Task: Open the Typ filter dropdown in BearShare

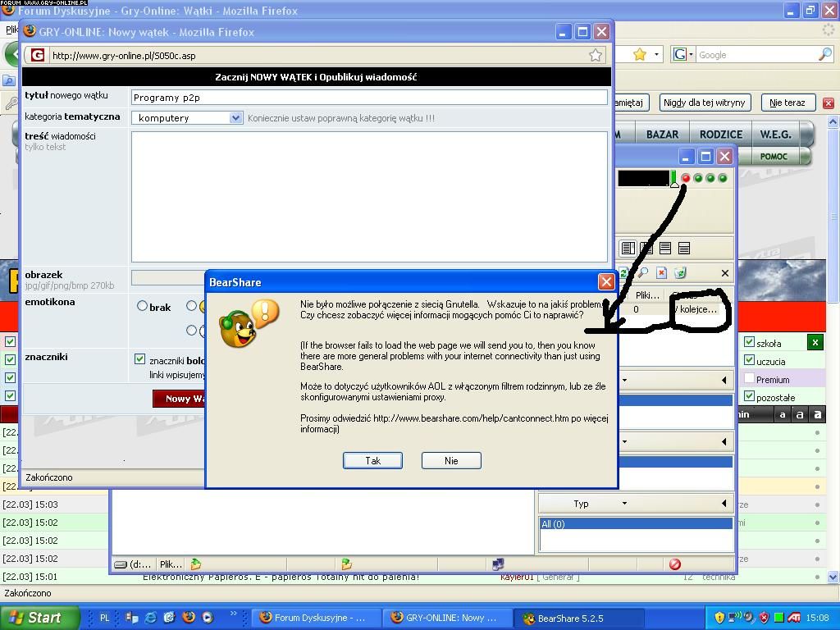Action: click(624, 503)
